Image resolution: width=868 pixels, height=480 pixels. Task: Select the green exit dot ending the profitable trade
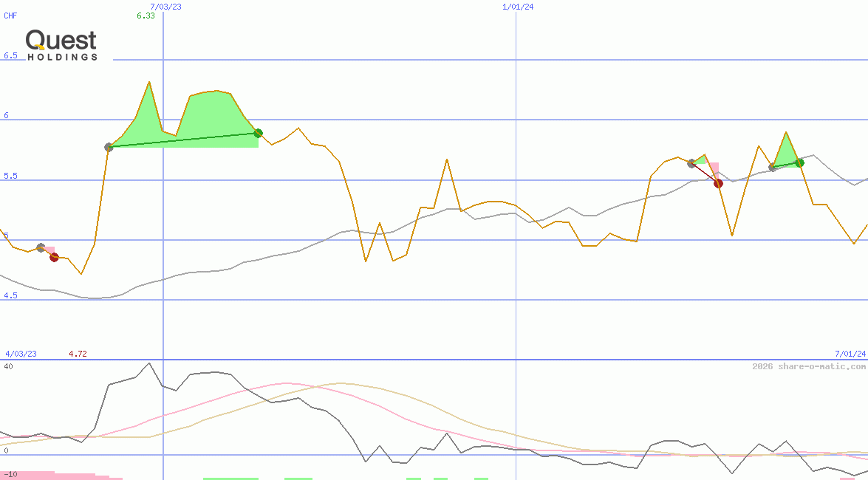(258, 134)
